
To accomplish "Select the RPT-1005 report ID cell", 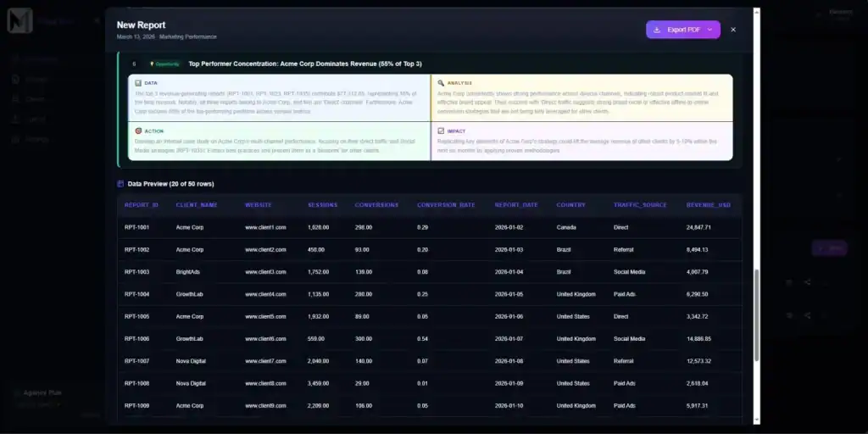I will [x=136, y=317].
